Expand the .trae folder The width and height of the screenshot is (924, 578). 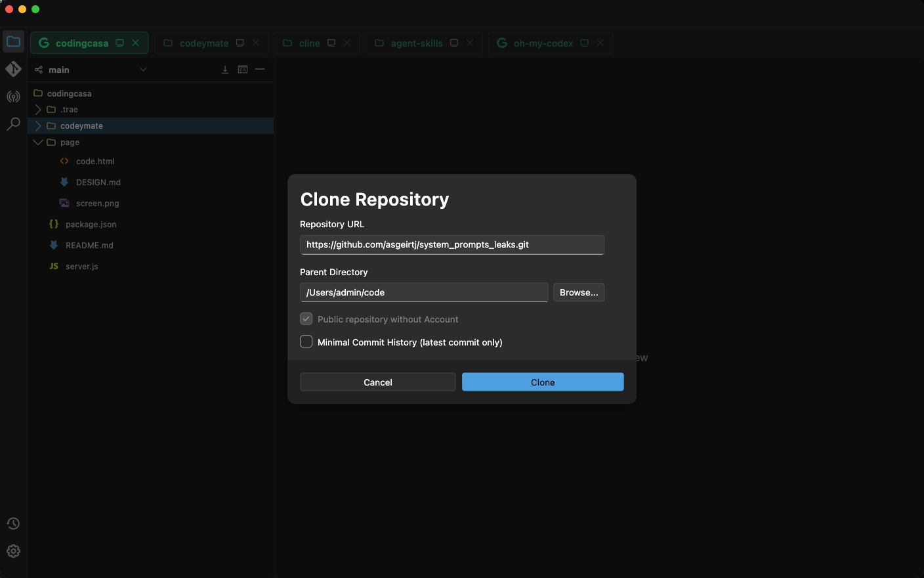(x=38, y=110)
